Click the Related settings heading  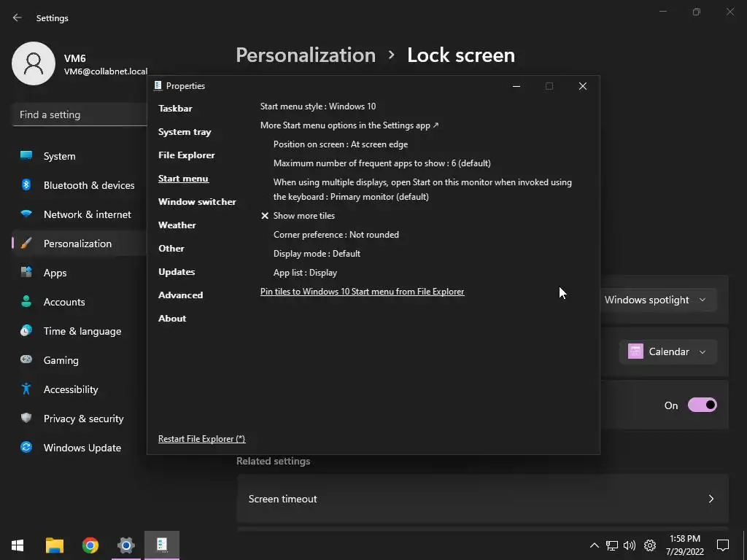[274, 461]
